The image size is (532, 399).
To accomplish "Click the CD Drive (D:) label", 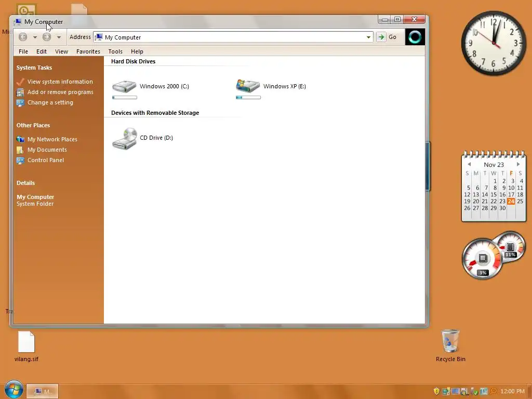I will click(156, 138).
